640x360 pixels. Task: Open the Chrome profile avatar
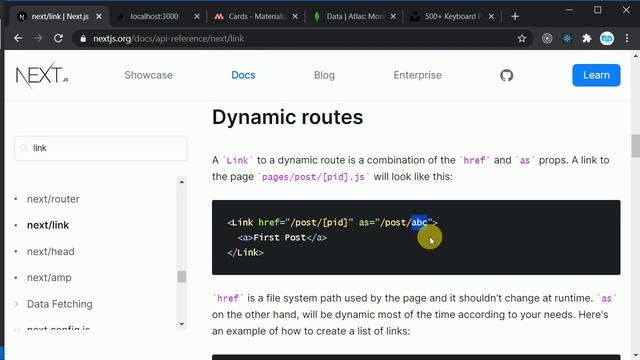(x=607, y=38)
